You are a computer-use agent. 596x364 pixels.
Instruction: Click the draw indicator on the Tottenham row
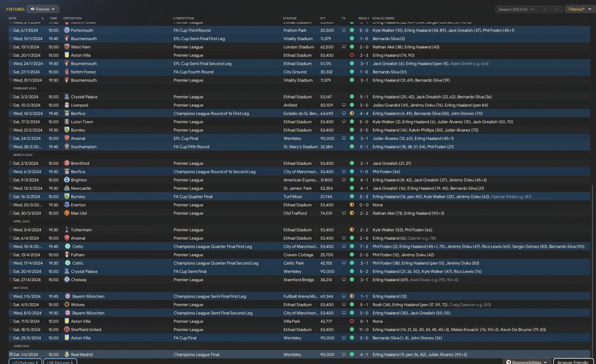pyautogui.click(x=352, y=230)
